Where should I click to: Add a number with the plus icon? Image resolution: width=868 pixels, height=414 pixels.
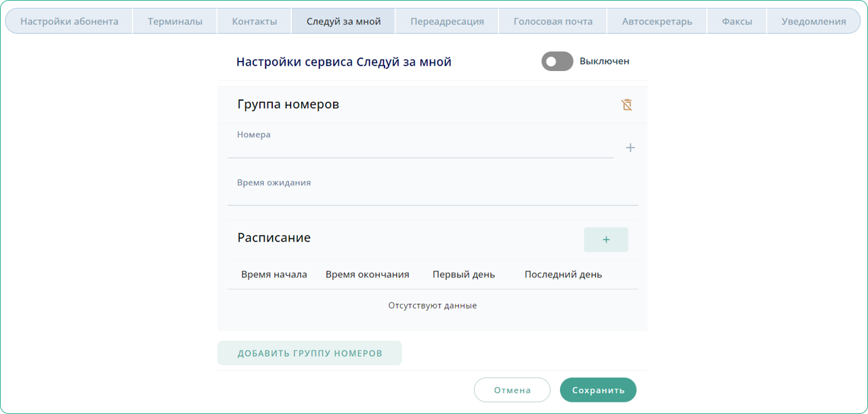(630, 147)
